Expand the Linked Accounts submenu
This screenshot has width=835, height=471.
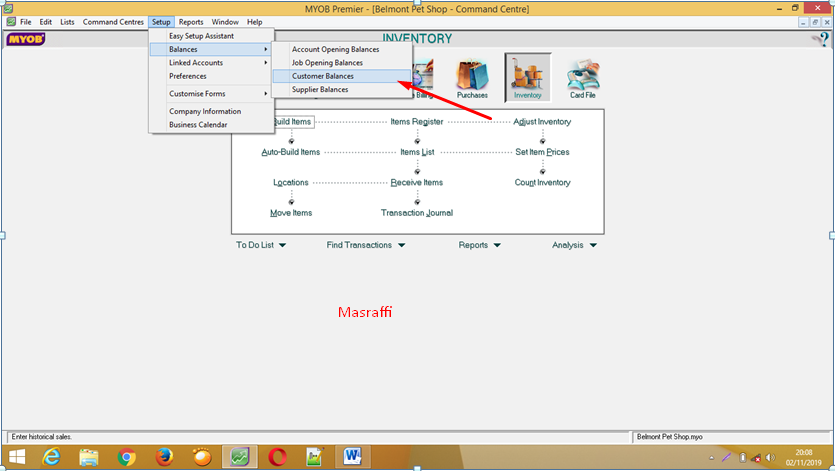[211, 62]
